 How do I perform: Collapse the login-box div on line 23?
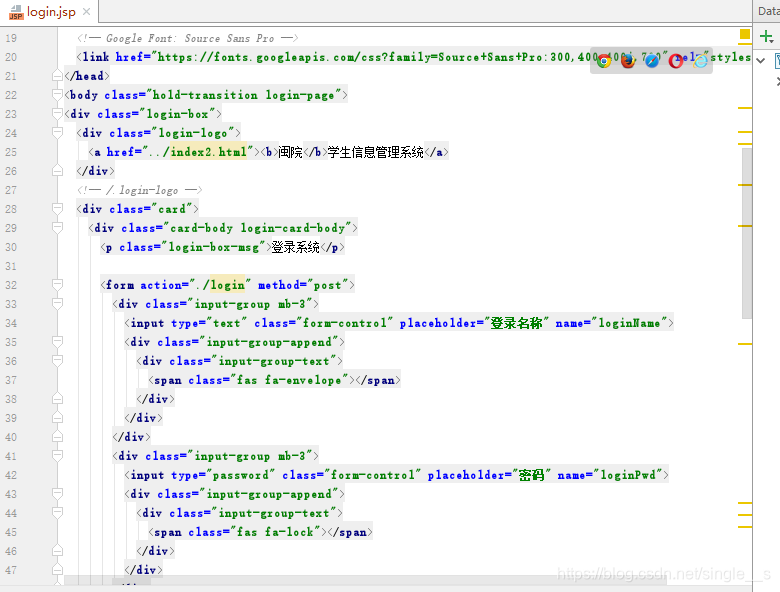click(57, 113)
